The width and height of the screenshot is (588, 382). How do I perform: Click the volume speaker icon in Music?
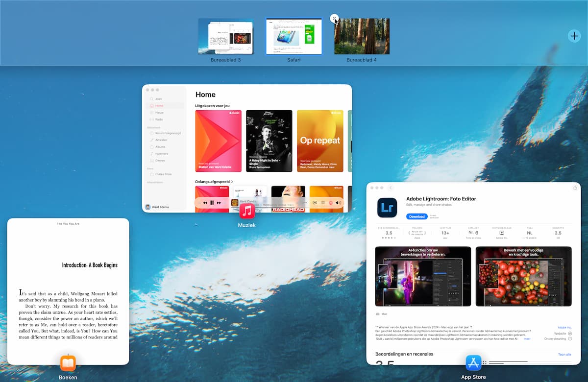point(338,203)
